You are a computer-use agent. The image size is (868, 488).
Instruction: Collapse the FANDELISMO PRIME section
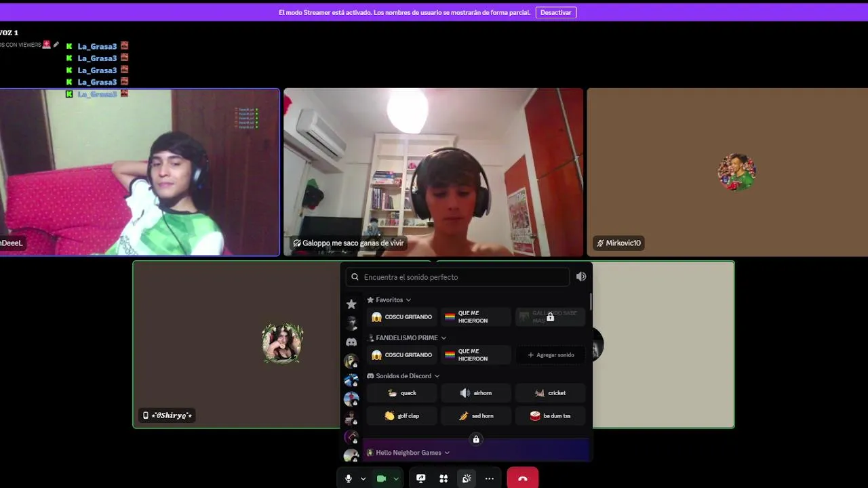(407, 338)
